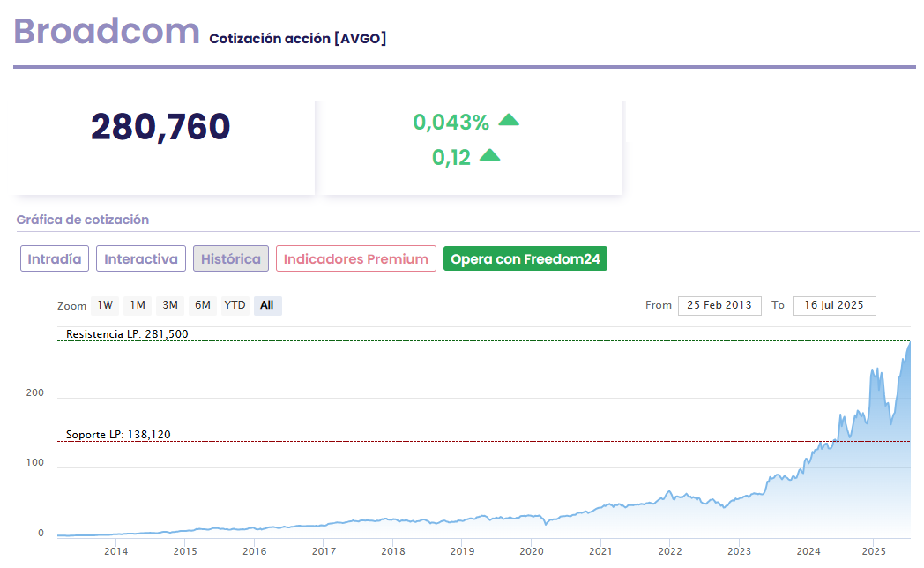Click the Broadcom title heading
The width and height of the screenshot is (924, 568).
pyautogui.click(x=107, y=32)
